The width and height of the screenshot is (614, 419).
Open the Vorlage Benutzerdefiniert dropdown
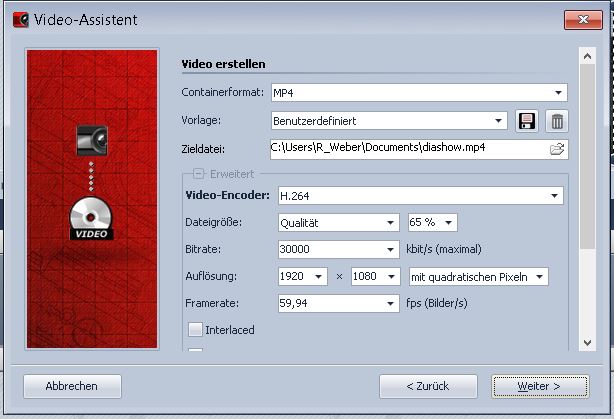click(x=389, y=121)
